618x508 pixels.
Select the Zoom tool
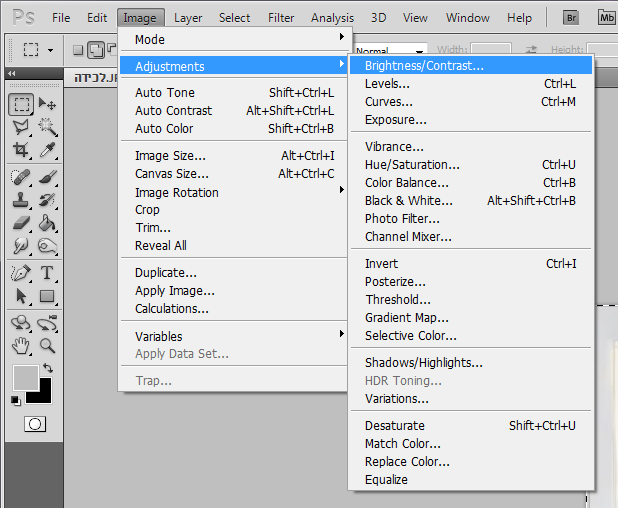point(47,346)
